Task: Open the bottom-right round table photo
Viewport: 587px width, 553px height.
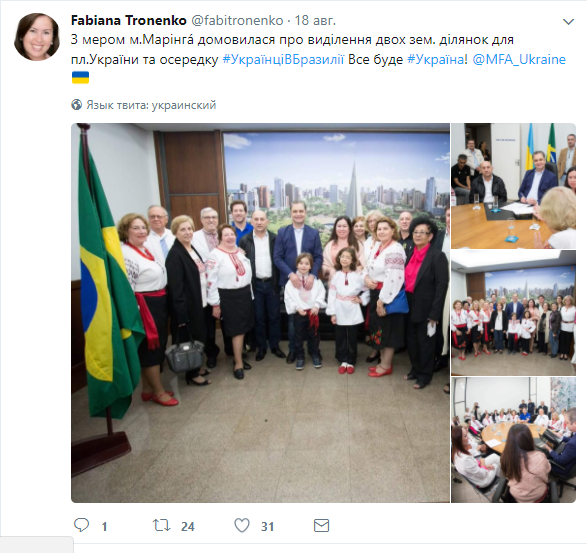Action: click(x=513, y=440)
